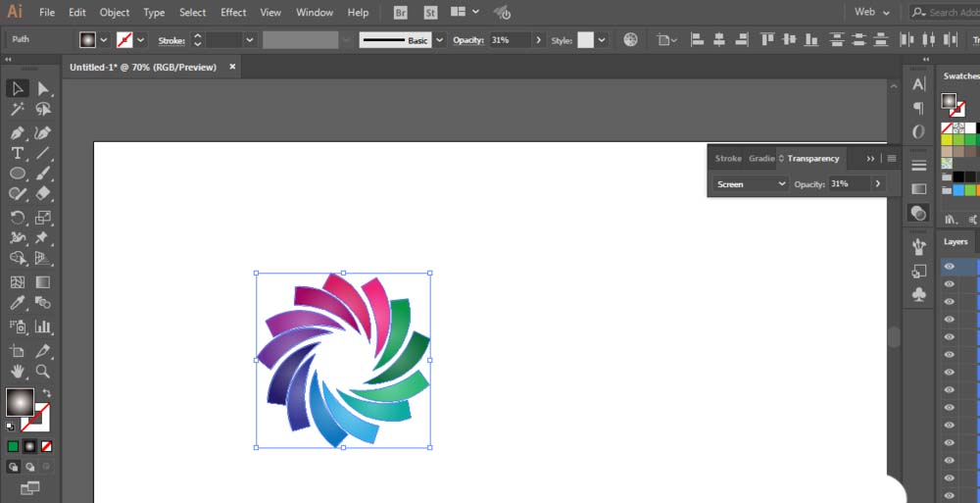
Task: Select the Rotate tool
Action: point(18,218)
